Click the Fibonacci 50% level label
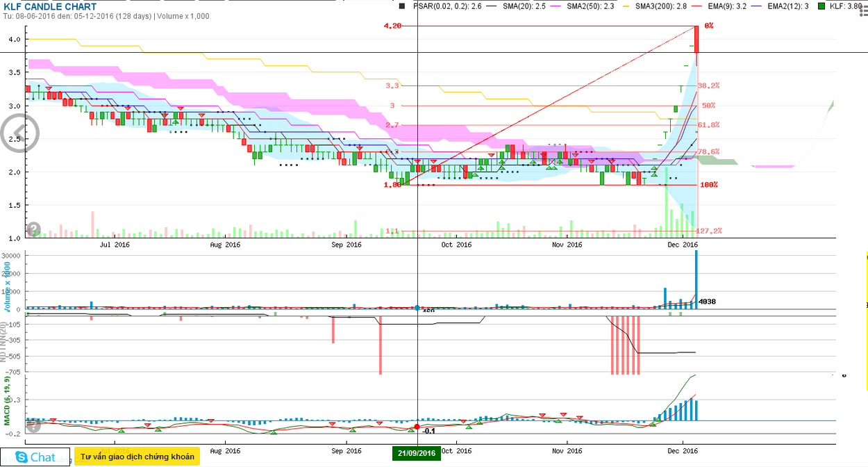 pos(708,106)
